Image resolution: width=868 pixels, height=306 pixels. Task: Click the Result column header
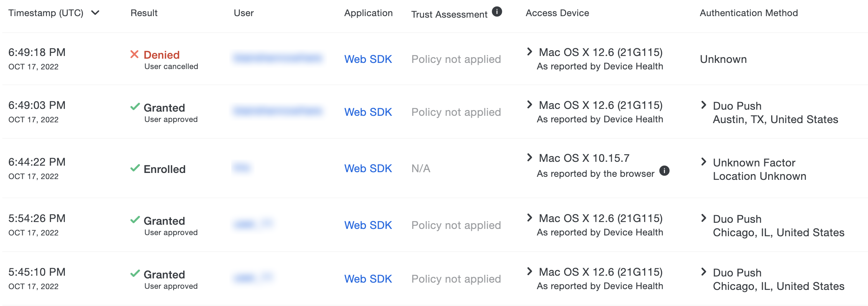[x=144, y=13]
